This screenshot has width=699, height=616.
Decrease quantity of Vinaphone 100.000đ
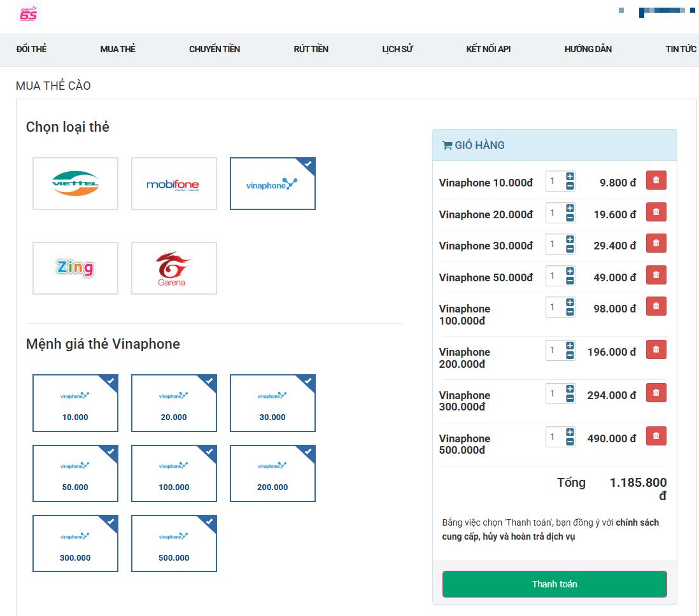570,312
